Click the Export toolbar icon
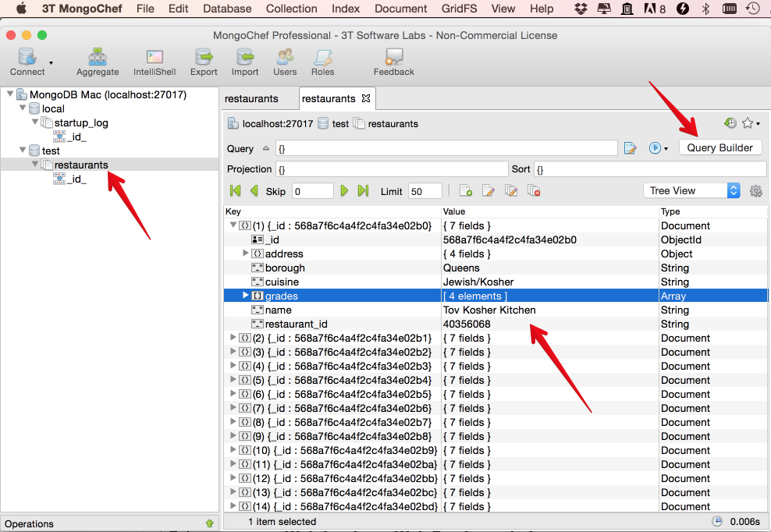This screenshot has width=771, height=532. pos(204,59)
